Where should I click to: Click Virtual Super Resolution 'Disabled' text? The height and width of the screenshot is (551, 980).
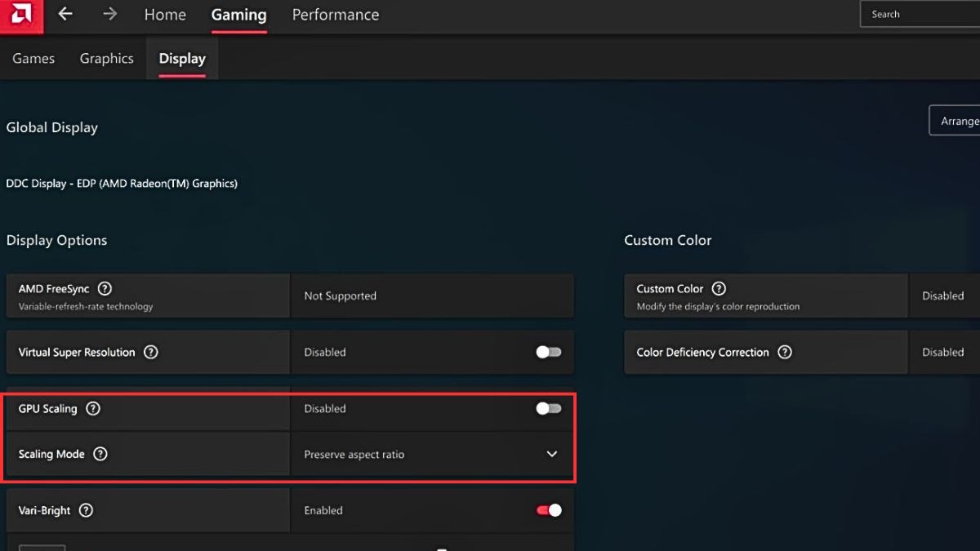(325, 353)
